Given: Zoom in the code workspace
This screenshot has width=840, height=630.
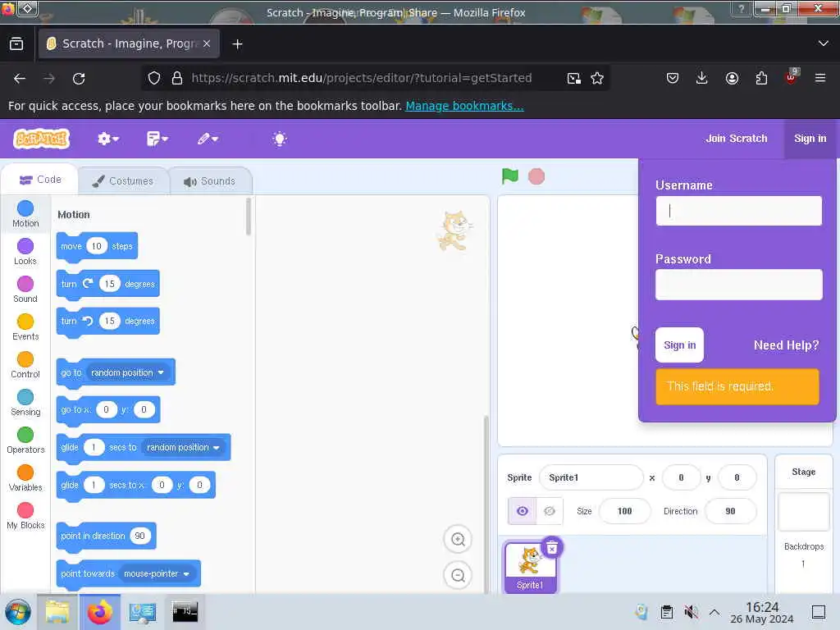Looking at the screenshot, I should [458, 540].
